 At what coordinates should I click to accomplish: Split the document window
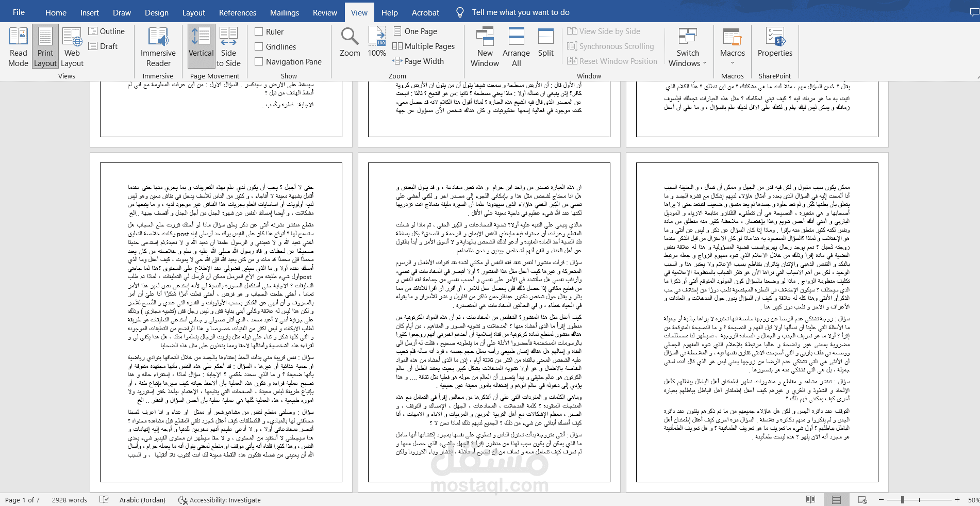point(546,42)
